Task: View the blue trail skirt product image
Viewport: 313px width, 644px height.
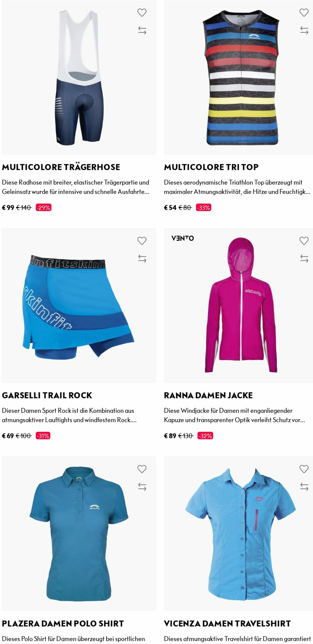Action: pyautogui.click(x=79, y=305)
